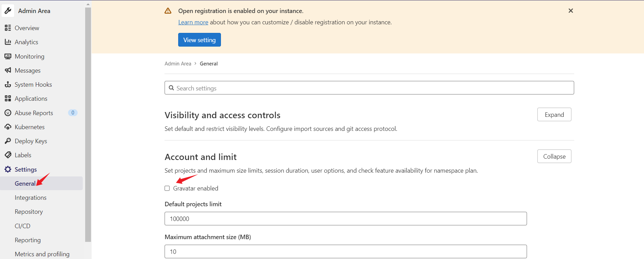
Task: Open the Integrations settings page
Action: tap(30, 198)
